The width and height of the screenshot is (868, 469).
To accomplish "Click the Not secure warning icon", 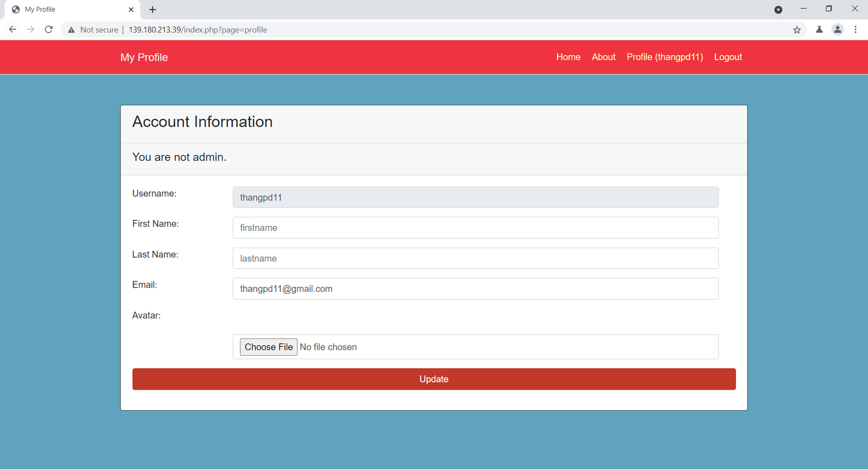I will tap(72, 30).
